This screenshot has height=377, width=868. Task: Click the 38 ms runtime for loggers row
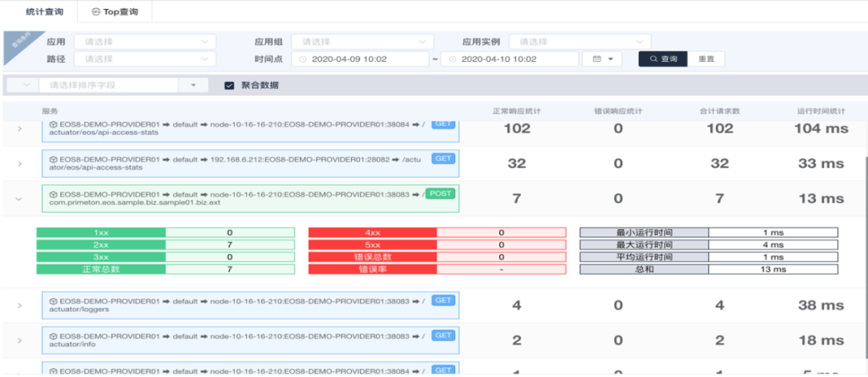pyautogui.click(x=821, y=305)
